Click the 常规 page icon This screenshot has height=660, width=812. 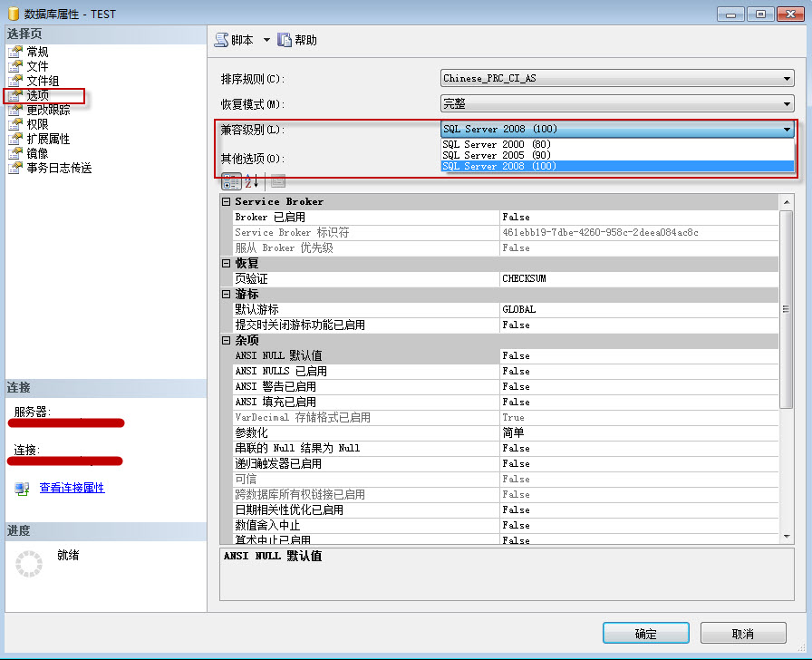pyautogui.click(x=16, y=52)
